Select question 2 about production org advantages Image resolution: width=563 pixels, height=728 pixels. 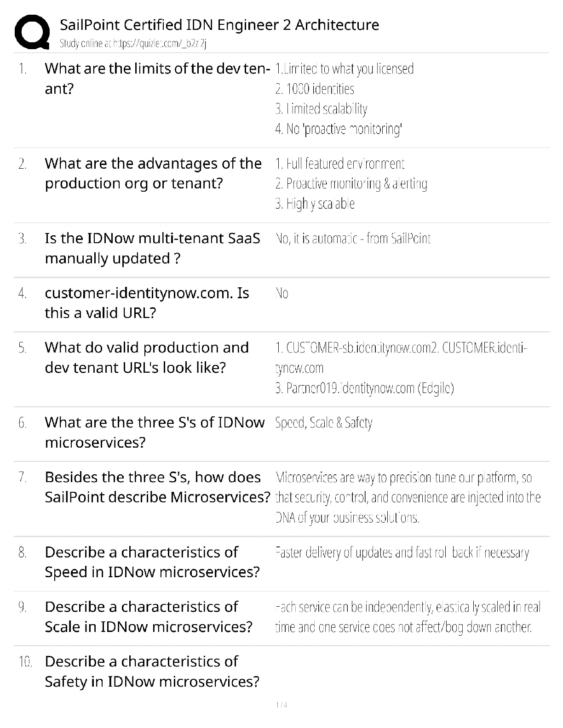[153, 173]
